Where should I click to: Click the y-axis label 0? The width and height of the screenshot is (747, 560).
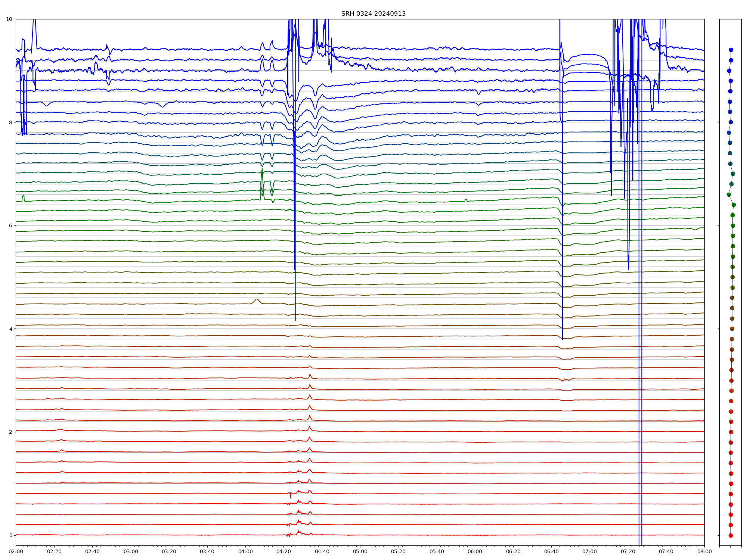coord(10,535)
